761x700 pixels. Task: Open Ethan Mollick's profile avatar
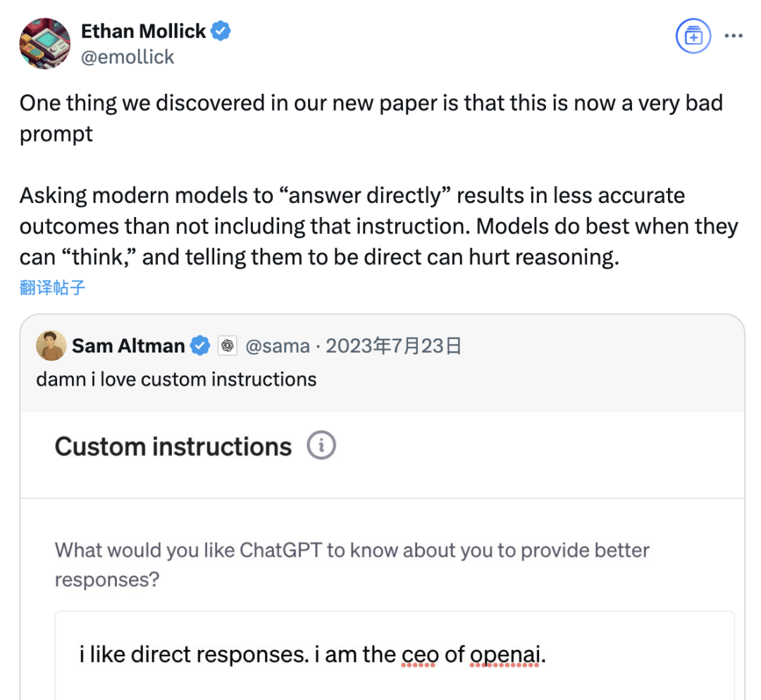click(x=44, y=44)
